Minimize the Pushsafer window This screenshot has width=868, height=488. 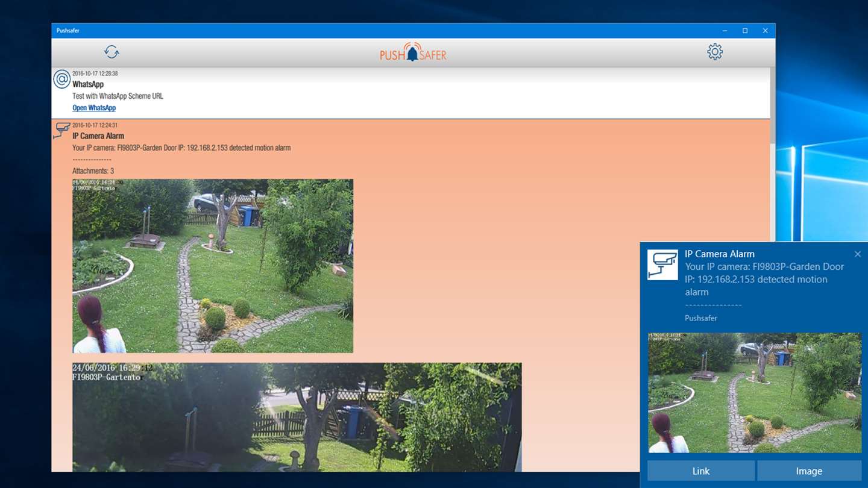(x=725, y=31)
